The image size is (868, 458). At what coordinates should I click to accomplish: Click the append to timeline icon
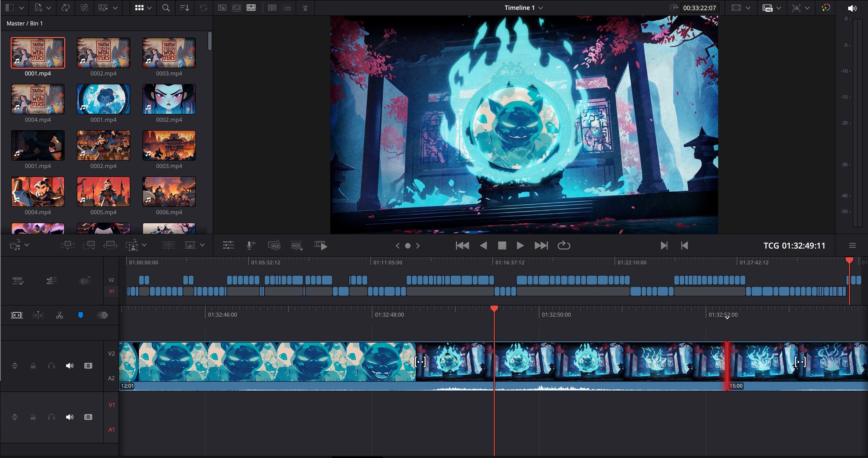(x=89, y=246)
